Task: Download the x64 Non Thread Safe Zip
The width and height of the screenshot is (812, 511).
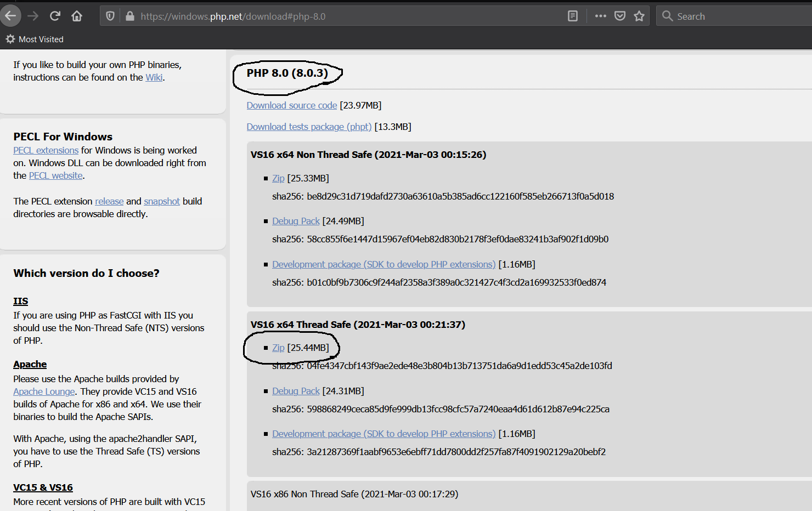Action: (278, 178)
